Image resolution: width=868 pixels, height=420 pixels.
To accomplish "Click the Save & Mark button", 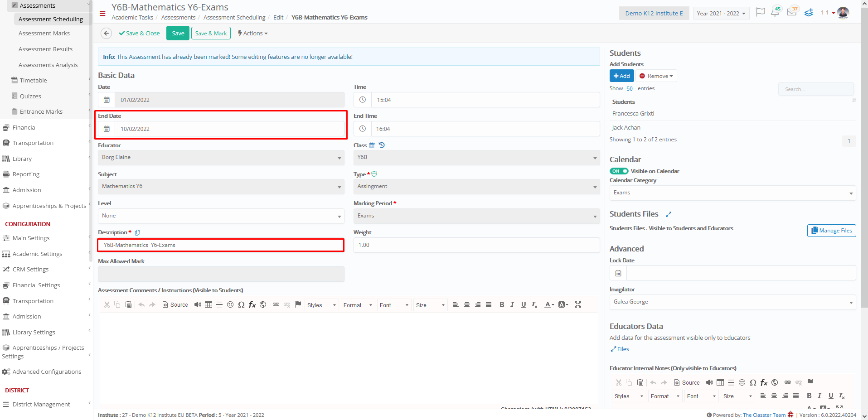I will point(211,33).
